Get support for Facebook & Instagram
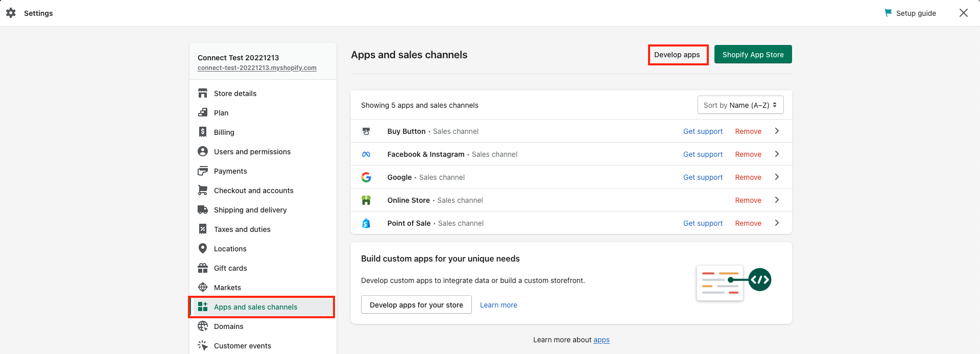Image resolution: width=980 pixels, height=354 pixels. 703,154
